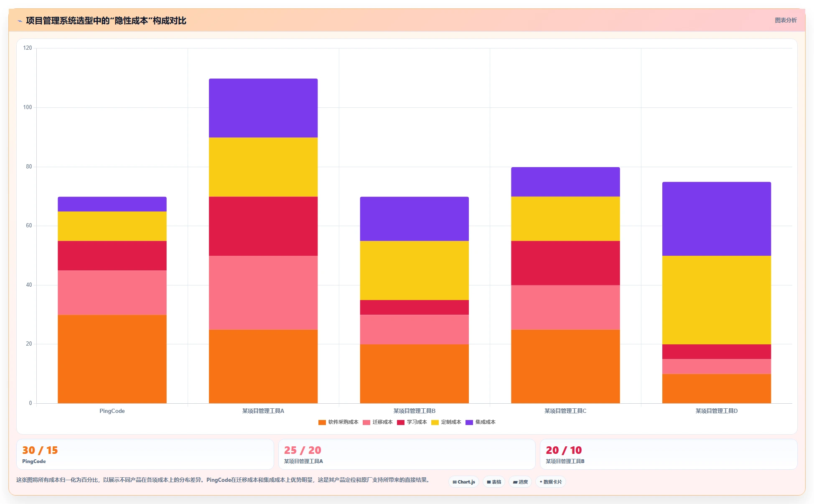814x504 pixels.
Task: Inspect 某项目管理工具D's yellow 定制成本 segment
Action: pyautogui.click(x=717, y=300)
